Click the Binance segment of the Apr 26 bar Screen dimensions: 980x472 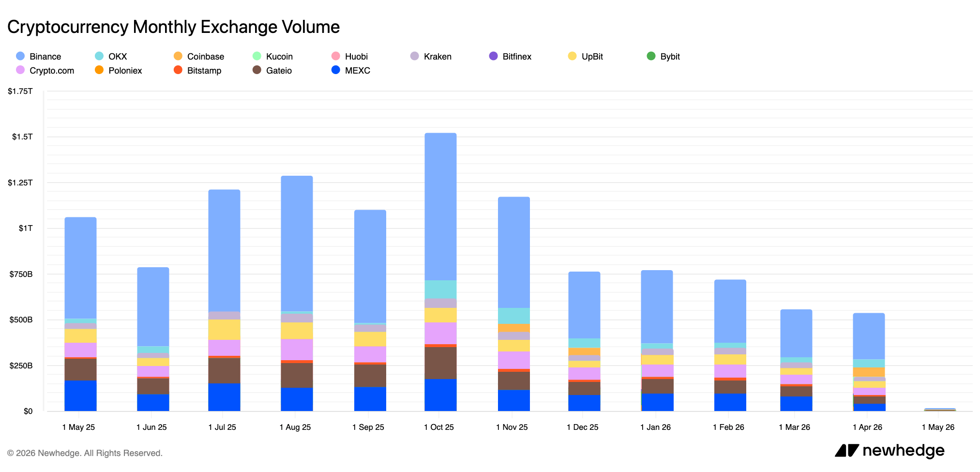coord(869,336)
